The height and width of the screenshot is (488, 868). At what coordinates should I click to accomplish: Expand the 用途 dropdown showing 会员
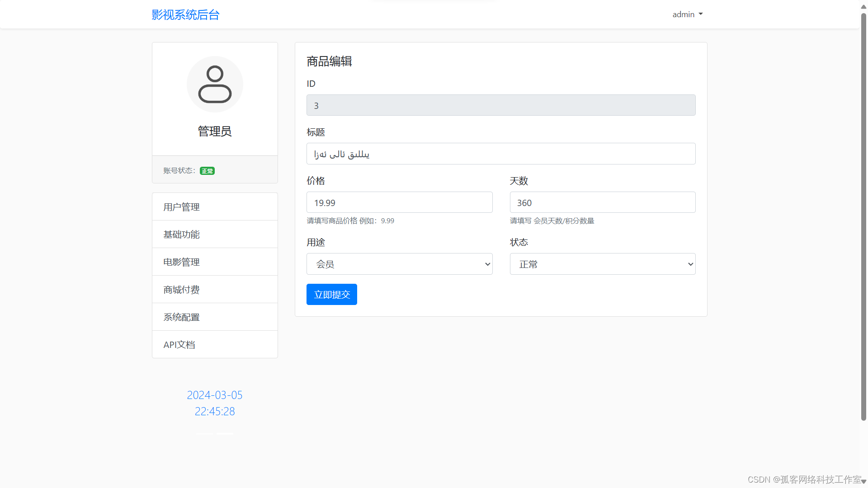point(400,264)
